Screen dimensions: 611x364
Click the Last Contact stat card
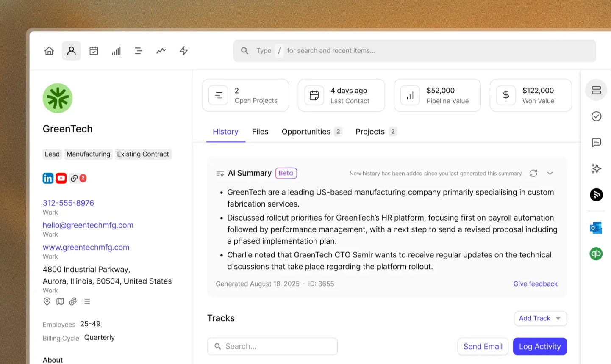click(x=342, y=95)
